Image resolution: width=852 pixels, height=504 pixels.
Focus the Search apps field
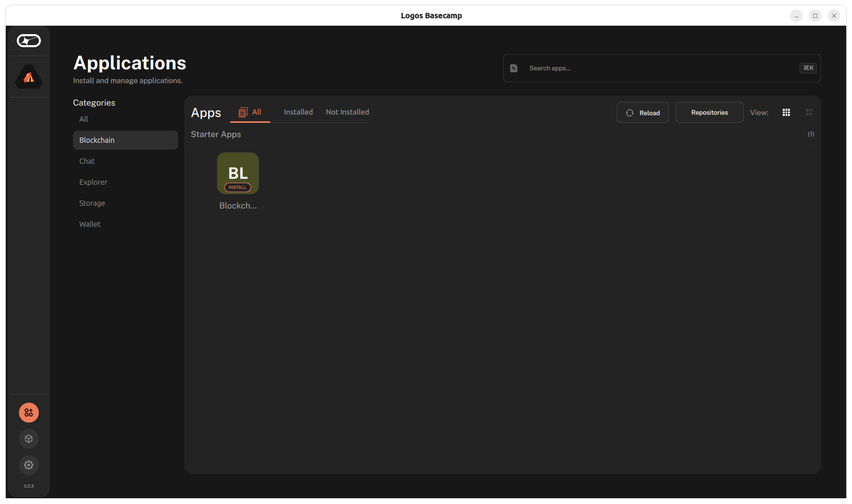tap(662, 68)
